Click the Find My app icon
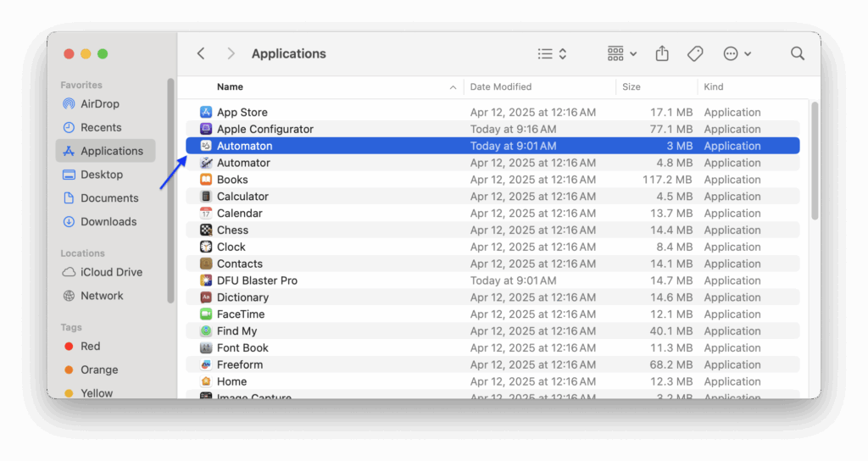Viewport: 868px width, 461px height. (206, 331)
